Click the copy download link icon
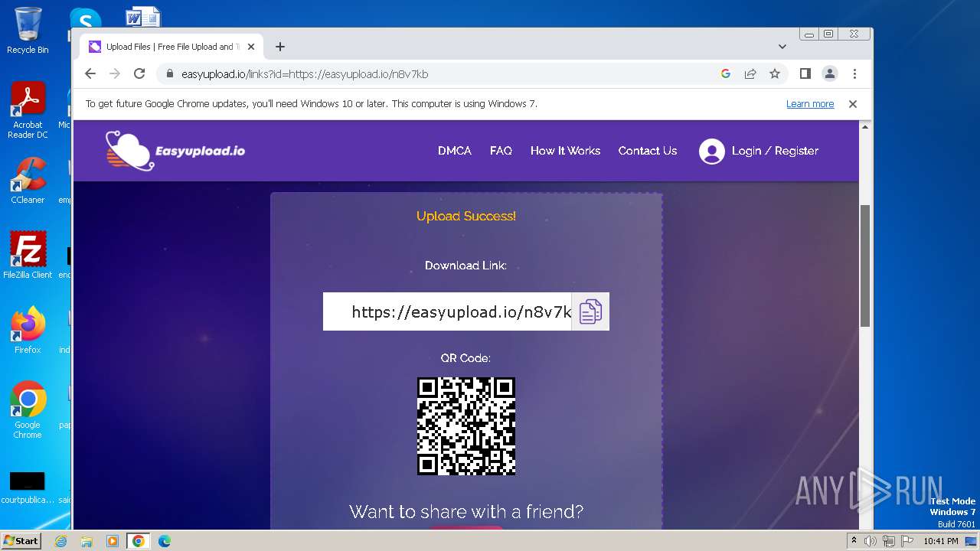Screen dimensions: 980x551 [x=590, y=311]
